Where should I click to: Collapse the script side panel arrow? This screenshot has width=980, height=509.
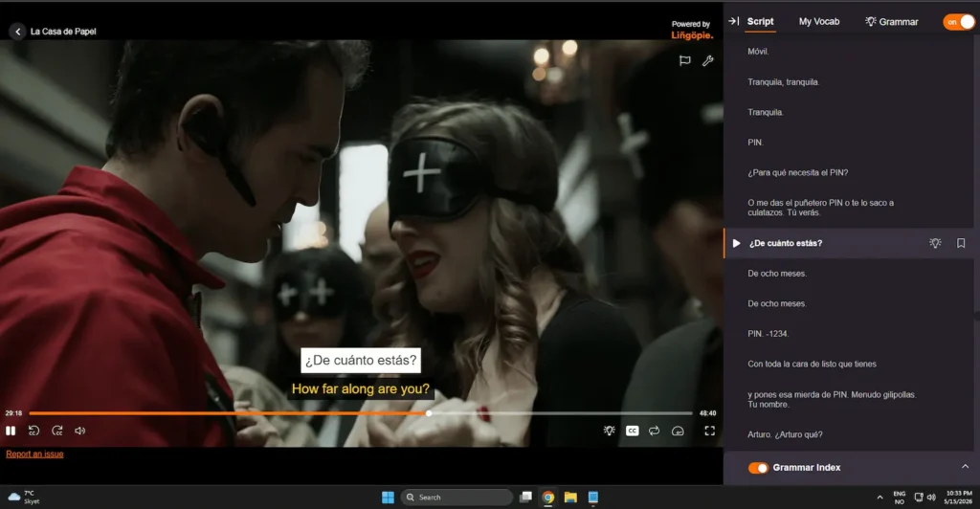coord(734,21)
